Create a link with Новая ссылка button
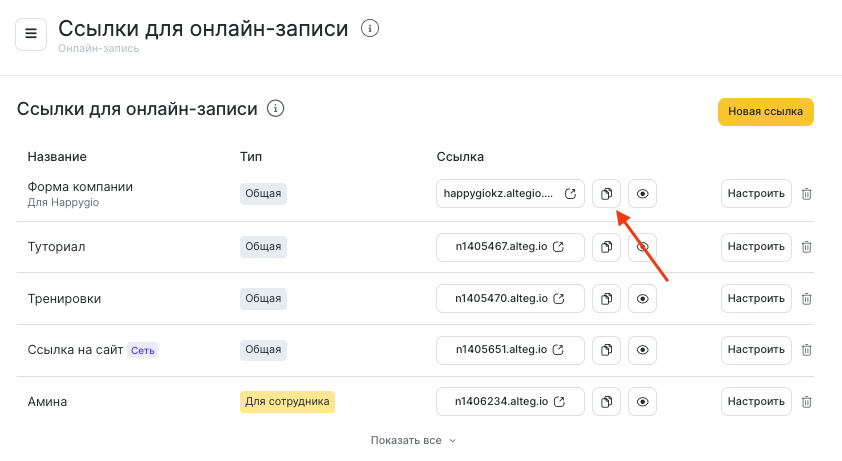This screenshot has width=842, height=461. click(x=765, y=112)
